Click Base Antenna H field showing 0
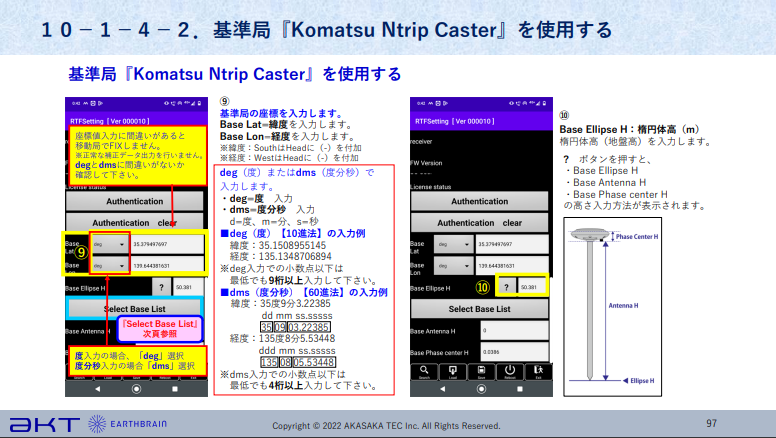 515,331
